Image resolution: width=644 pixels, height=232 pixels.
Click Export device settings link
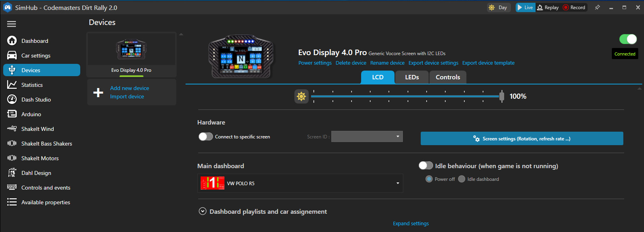coord(433,63)
